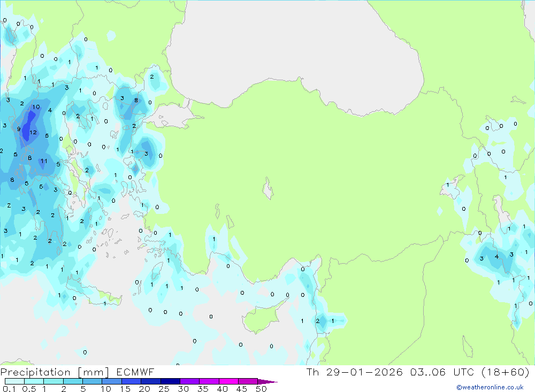Click the weatheronline.co.uk copyright link
Screen dimensions: 535x392
(x=490, y=387)
